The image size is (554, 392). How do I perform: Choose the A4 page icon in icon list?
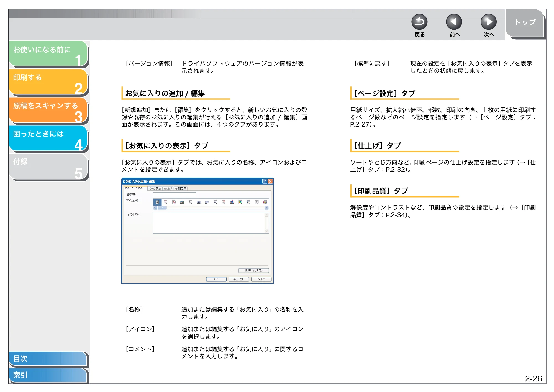click(215, 202)
